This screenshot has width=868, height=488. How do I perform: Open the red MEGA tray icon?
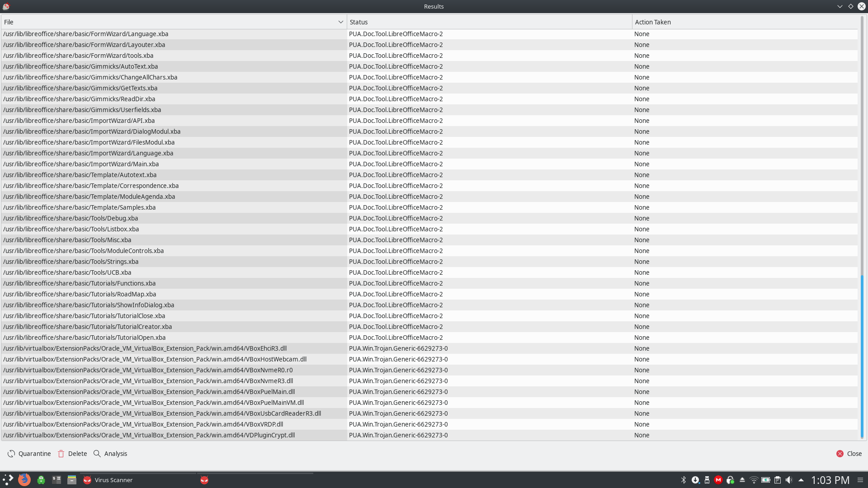click(x=718, y=480)
